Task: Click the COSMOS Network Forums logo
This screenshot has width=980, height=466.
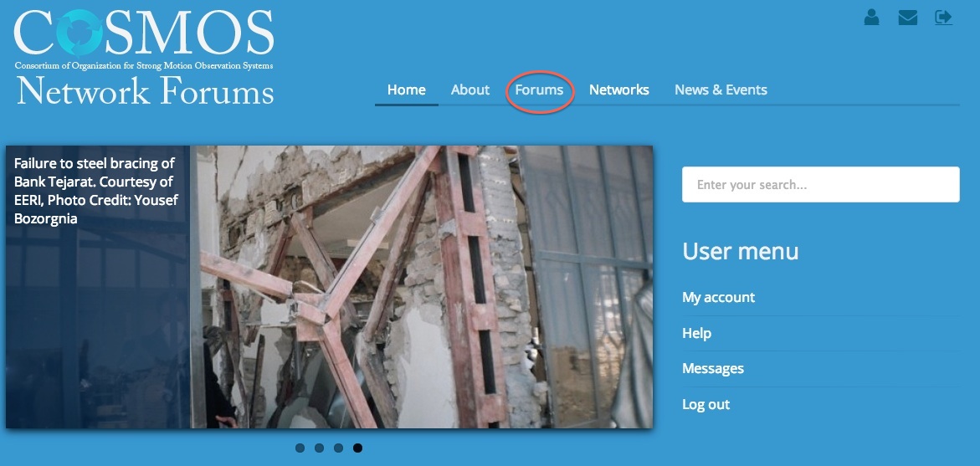Action: 144,57
